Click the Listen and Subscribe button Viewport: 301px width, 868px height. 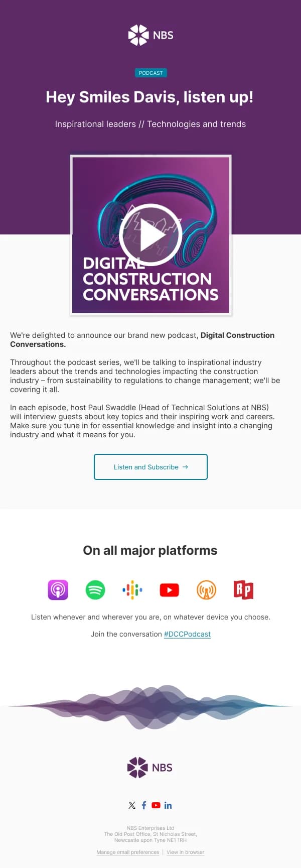(x=150, y=467)
